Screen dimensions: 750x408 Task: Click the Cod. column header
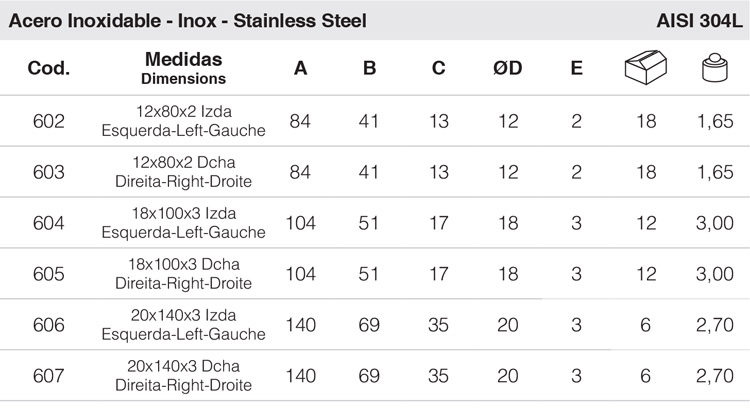pos(48,68)
